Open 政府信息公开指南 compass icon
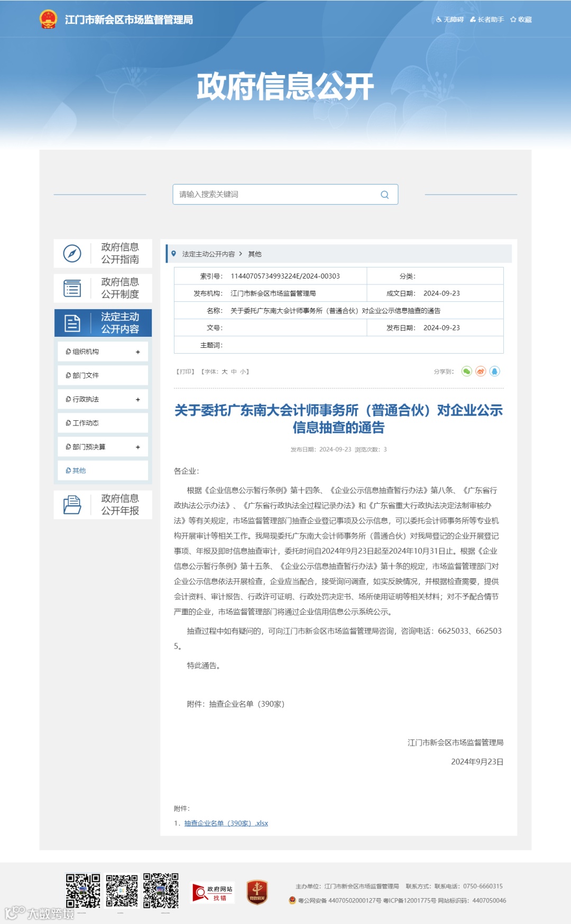The height and width of the screenshot is (924, 571). click(x=72, y=253)
